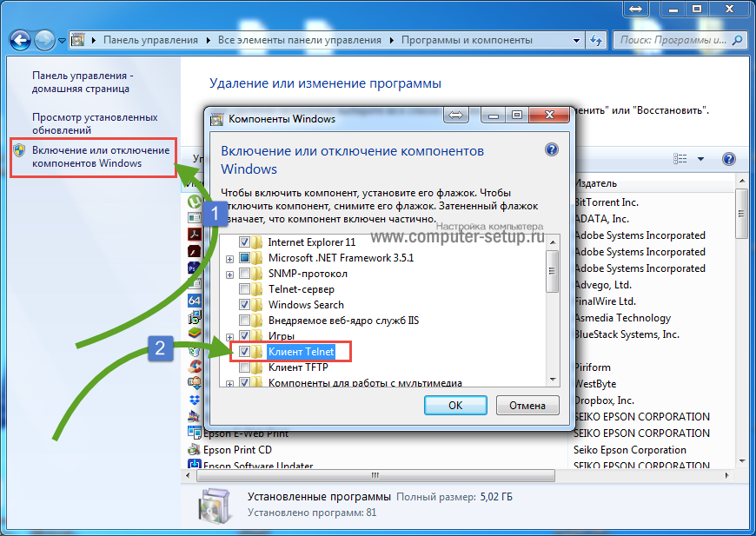This screenshot has width=756, height=536.
Task: Click the program list horizontal scroll right arrow
Action: [727, 476]
